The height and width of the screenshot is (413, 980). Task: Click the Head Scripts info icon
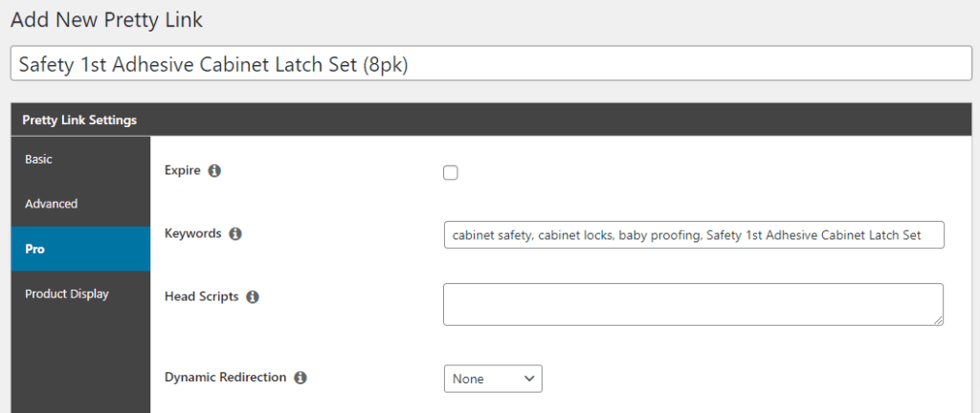coord(253,297)
